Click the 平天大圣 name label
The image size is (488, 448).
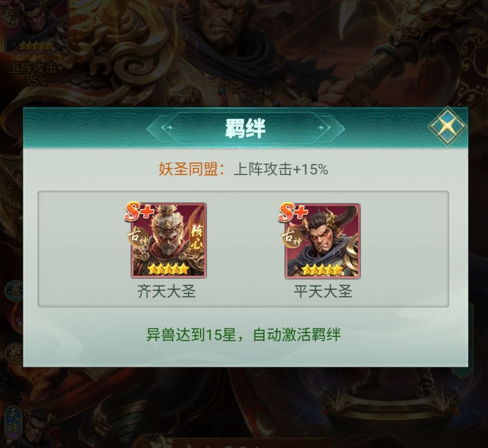[x=323, y=291]
